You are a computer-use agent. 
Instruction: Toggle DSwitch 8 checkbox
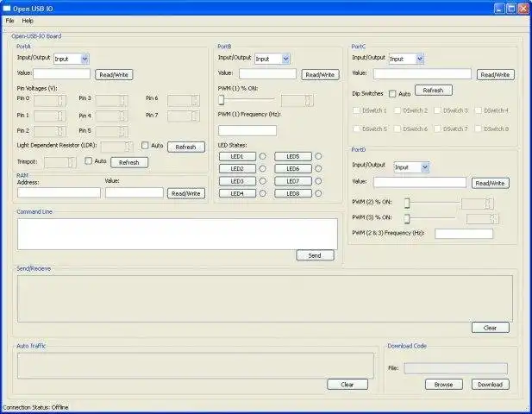click(478, 129)
